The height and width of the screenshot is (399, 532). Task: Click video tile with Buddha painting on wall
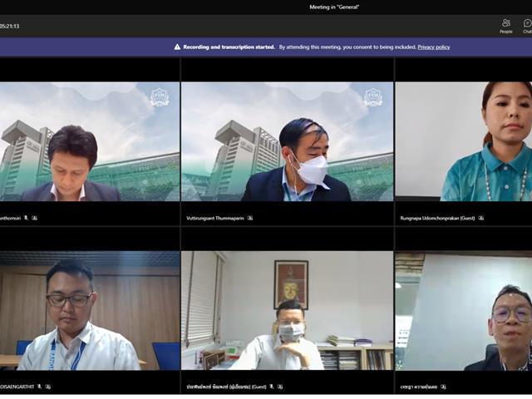pyautogui.click(x=287, y=310)
